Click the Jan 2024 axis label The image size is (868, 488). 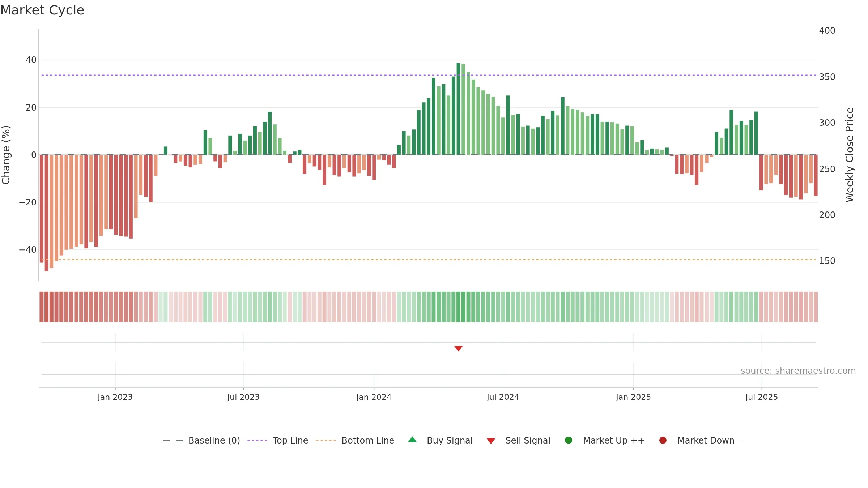374,397
